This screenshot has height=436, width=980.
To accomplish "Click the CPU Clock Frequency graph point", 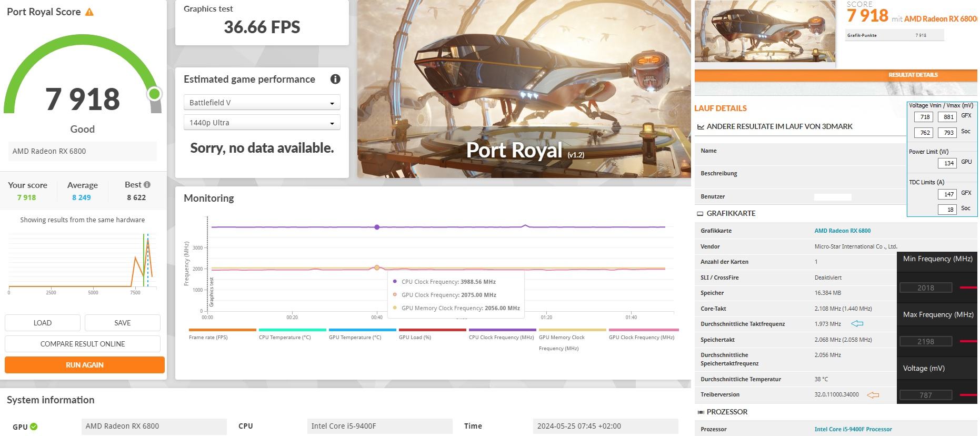I will pos(377,227).
